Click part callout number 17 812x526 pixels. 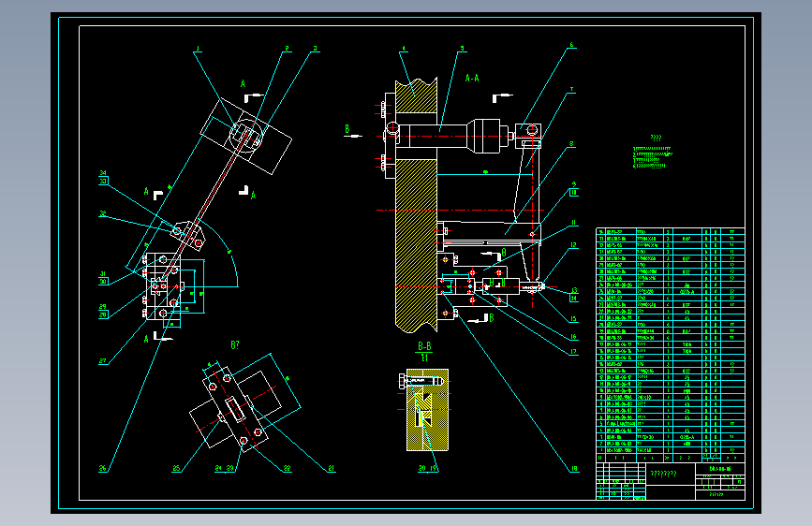pyautogui.click(x=573, y=352)
